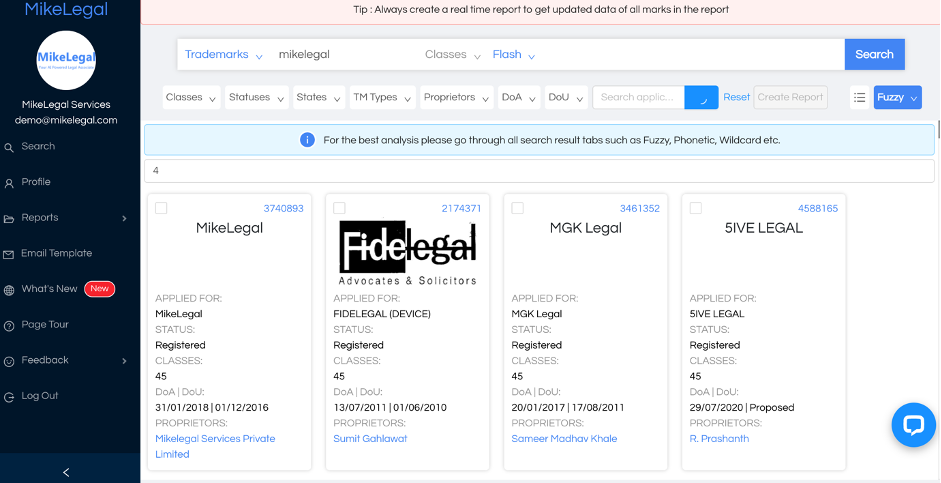Screen dimensions: 941x483
Task: Expand the Feedback submenu arrow
Action: pyautogui.click(x=124, y=361)
